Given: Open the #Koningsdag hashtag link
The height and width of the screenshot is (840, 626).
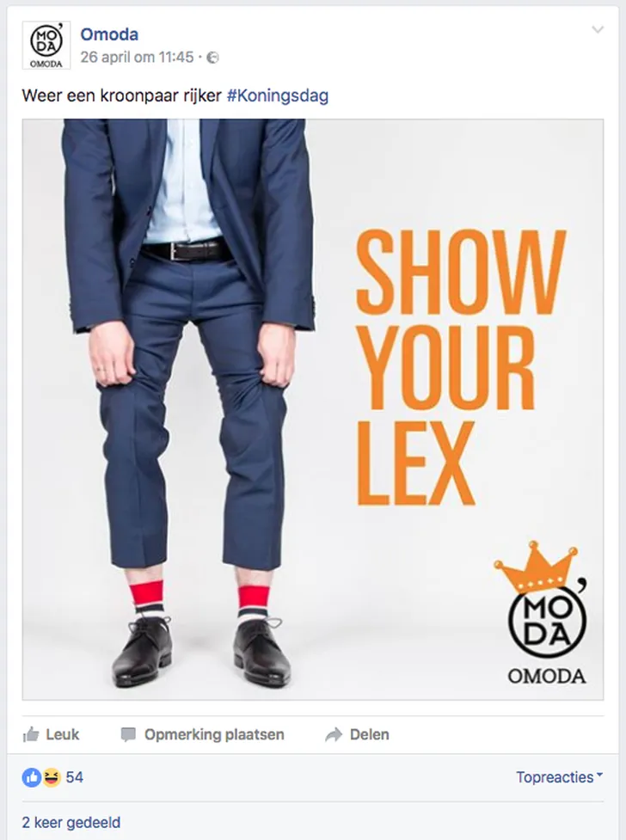Looking at the screenshot, I should [x=278, y=96].
